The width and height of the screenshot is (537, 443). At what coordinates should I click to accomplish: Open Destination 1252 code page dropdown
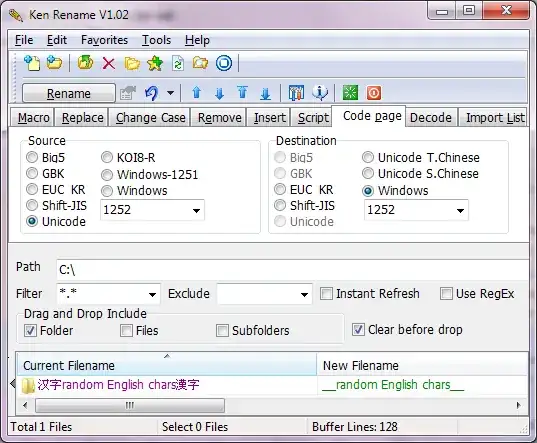click(x=460, y=210)
